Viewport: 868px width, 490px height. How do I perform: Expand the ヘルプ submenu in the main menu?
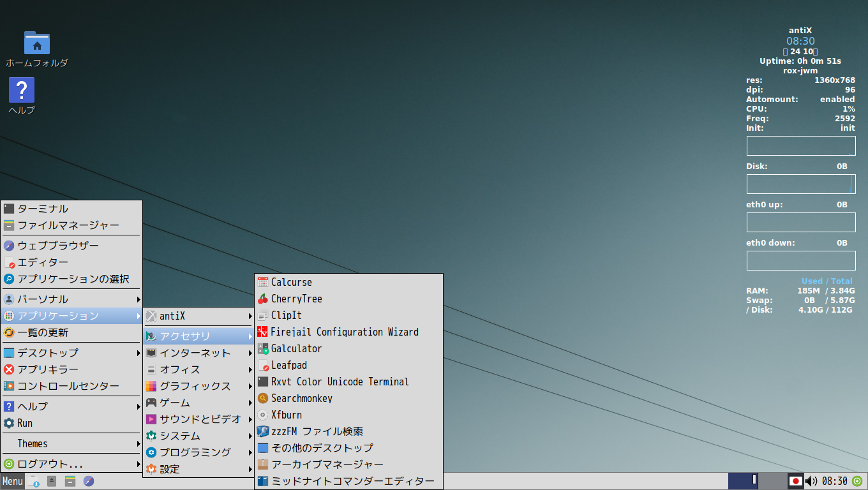[x=71, y=406]
